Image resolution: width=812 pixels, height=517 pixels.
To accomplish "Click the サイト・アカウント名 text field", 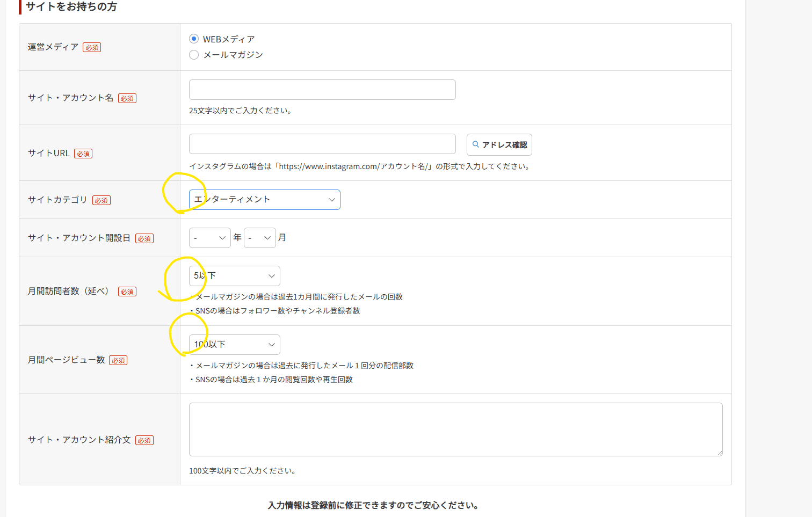I will click(322, 90).
